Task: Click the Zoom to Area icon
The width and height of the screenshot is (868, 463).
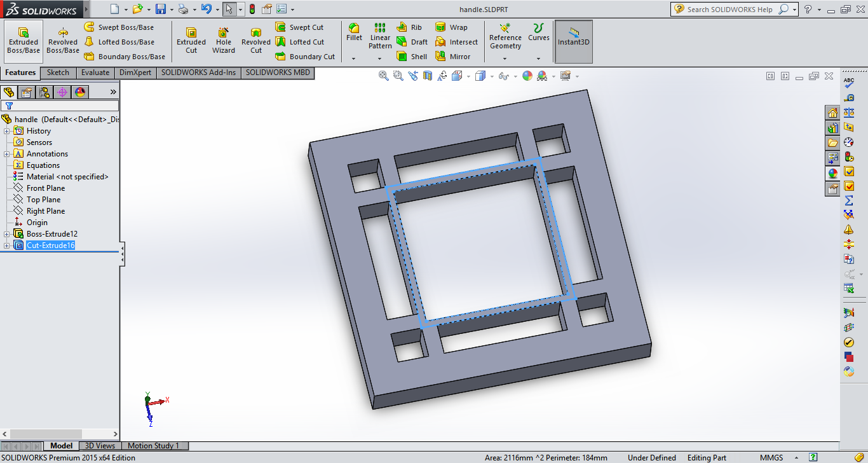Action: (398, 76)
